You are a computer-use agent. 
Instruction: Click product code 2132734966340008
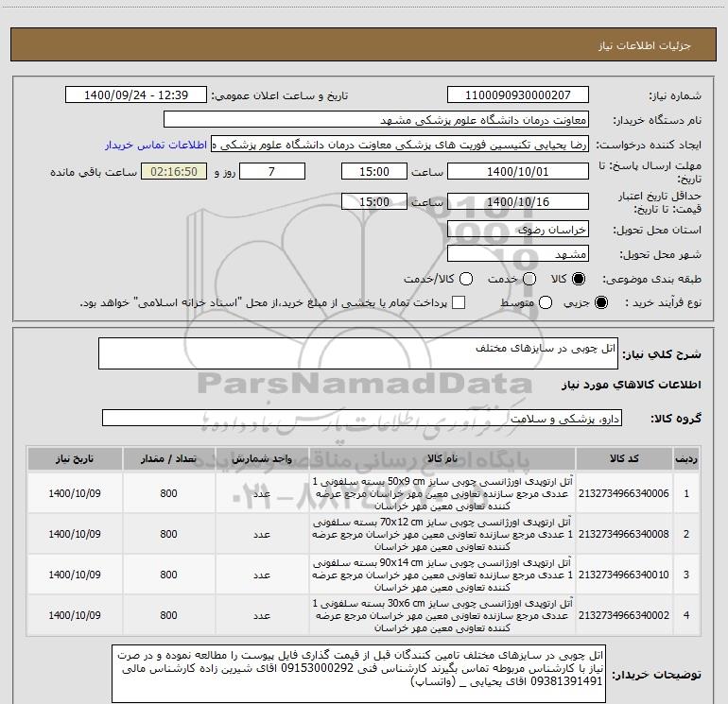624,534
